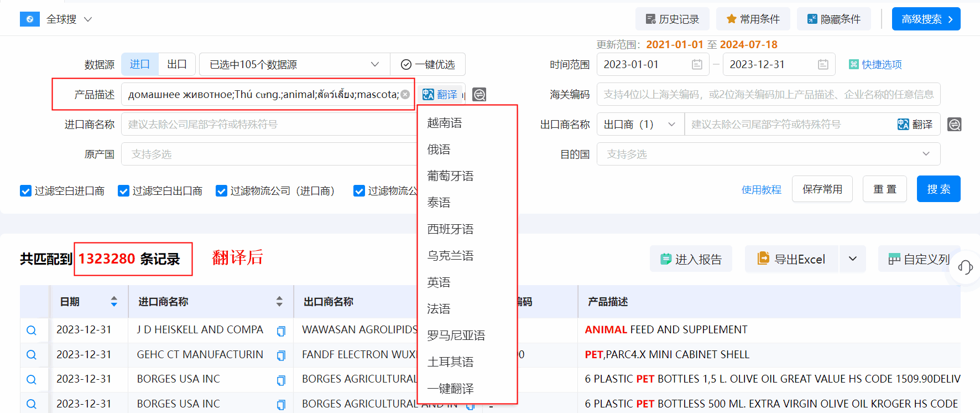The width and height of the screenshot is (980, 413).
Task: Open calendar icon for start date 2023-01-01
Action: 697,65
